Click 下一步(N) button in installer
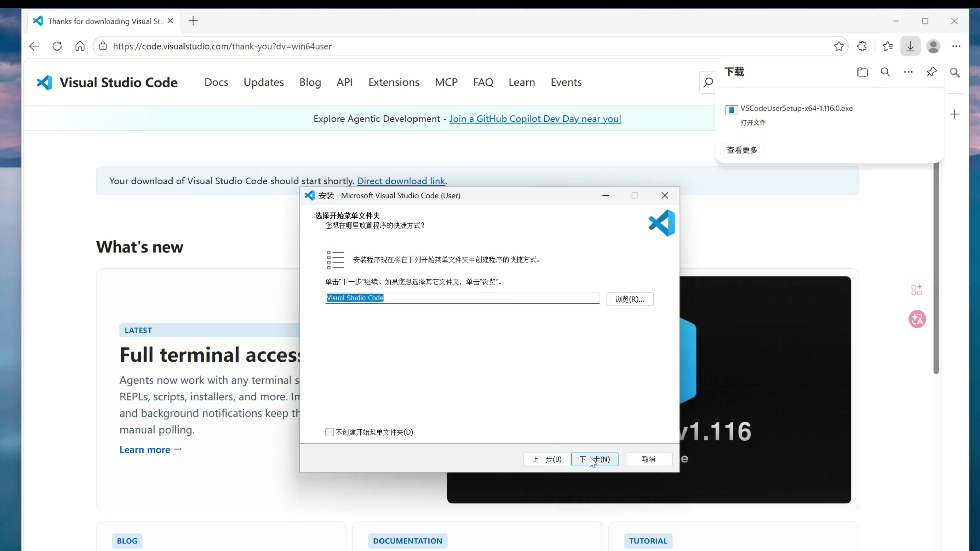This screenshot has height=551, width=980. tap(595, 459)
